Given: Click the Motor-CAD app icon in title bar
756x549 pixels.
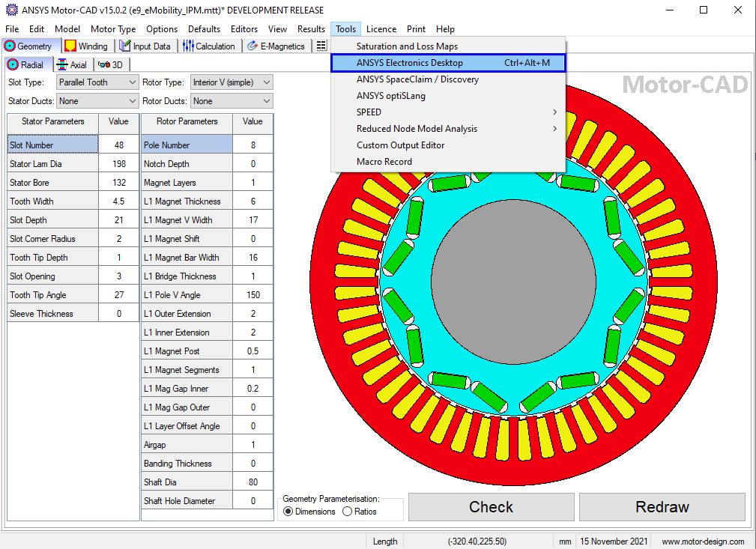Looking at the screenshot, I should point(11,10).
